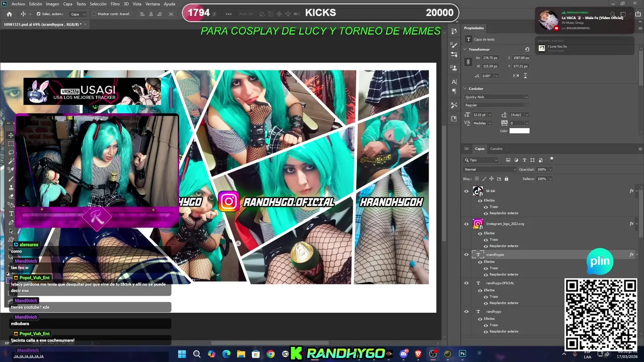This screenshot has width=644, height=362.
Task: Select the Move tool in options bar
Action: pos(23,14)
